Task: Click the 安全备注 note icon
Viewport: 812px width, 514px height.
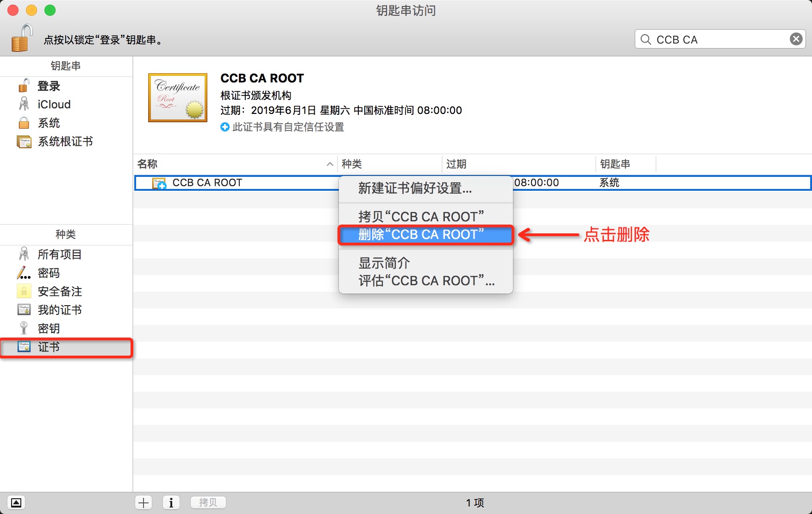Action: (24, 291)
